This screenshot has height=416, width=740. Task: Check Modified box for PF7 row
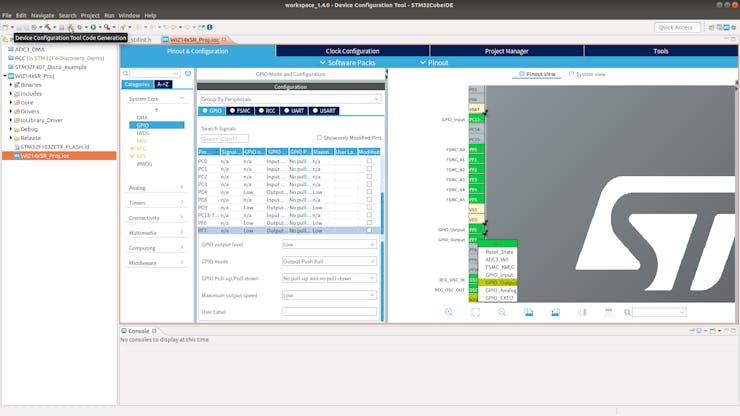point(369,230)
